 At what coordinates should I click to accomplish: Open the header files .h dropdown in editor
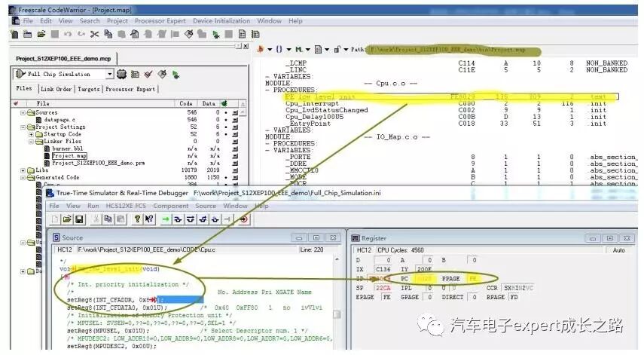point(264,49)
